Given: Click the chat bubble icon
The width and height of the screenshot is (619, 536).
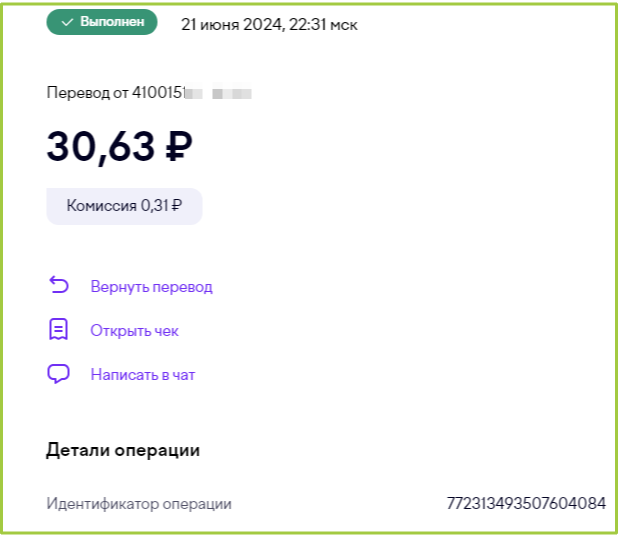Looking at the screenshot, I should (x=58, y=373).
